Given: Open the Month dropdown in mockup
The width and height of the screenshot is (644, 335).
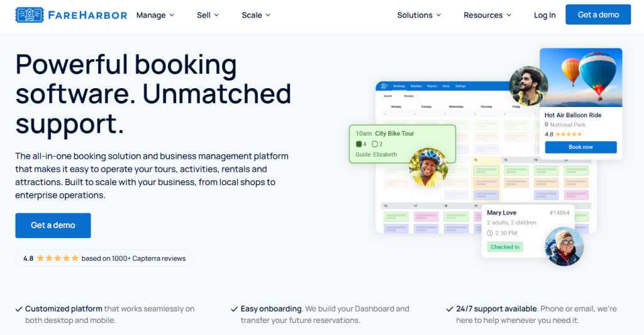Looking at the screenshot, I should pos(390,96).
